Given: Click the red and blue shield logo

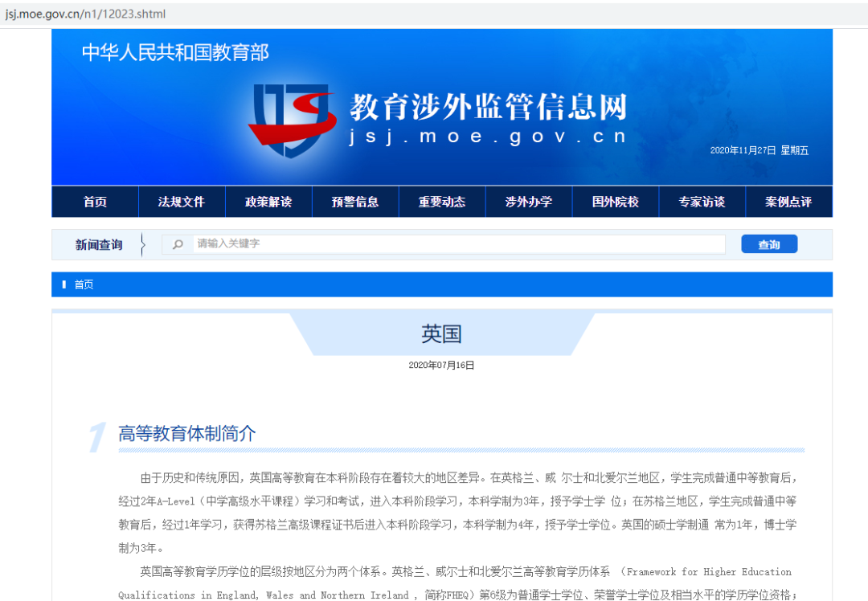Looking at the screenshot, I should click(291, 121).
